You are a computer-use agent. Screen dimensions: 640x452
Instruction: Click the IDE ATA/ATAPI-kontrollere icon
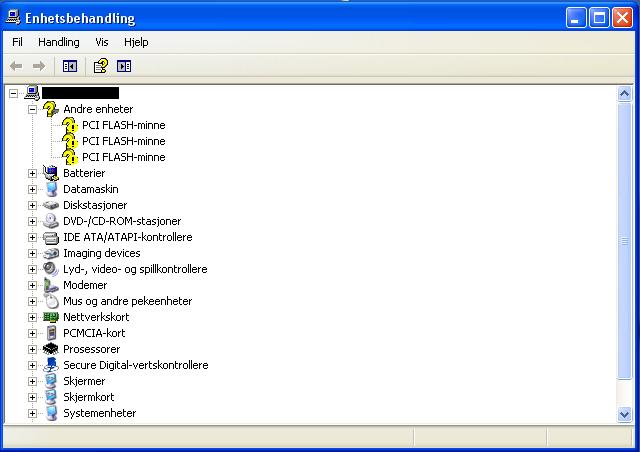(51, 237)
